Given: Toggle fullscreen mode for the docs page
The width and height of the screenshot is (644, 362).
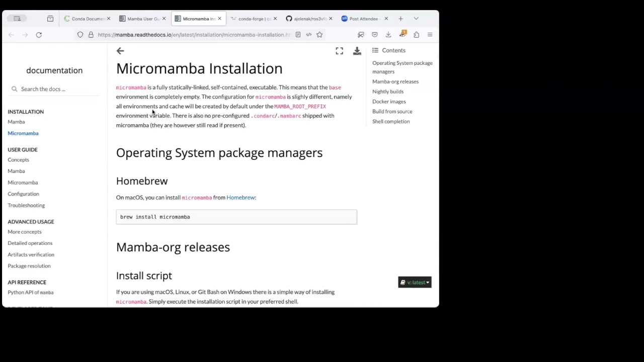Looking at the screenshot, I should (x=340, y=51).
